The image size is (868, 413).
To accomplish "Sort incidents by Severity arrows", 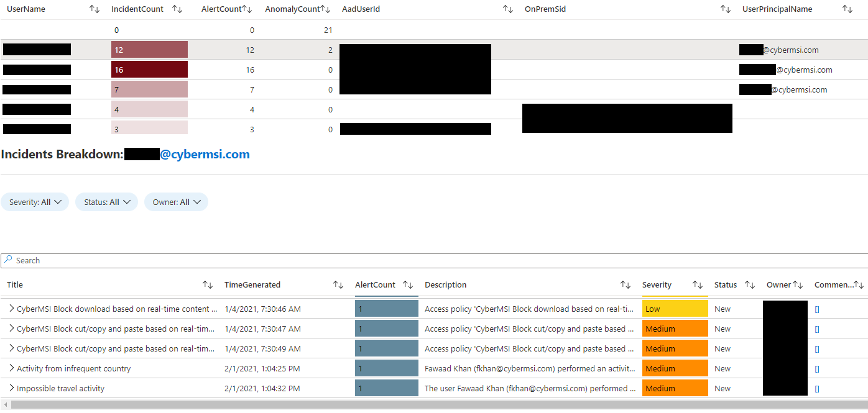I will [x=698, y=285].
